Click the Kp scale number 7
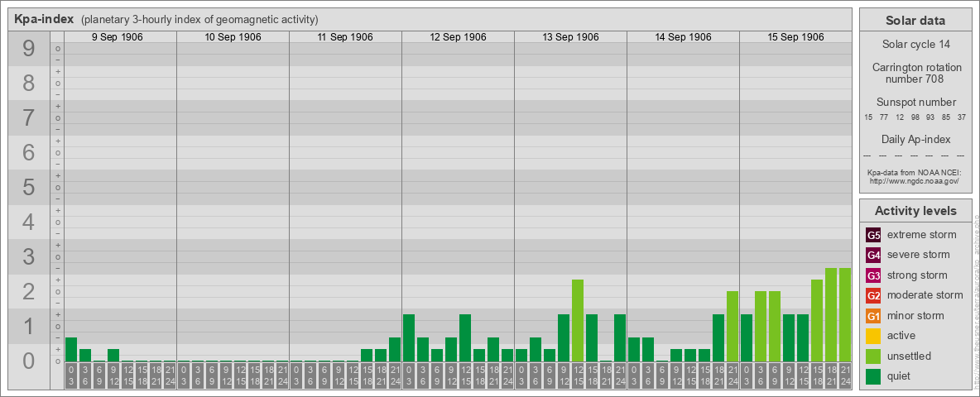The height and width of the screenshot is (397, 980). tap(29, 117)
